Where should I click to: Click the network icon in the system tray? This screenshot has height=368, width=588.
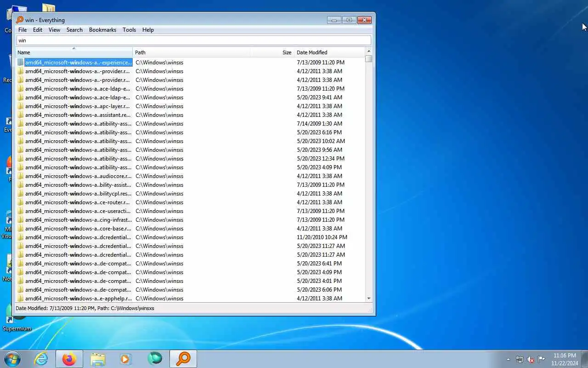click(x=520, y=359)
